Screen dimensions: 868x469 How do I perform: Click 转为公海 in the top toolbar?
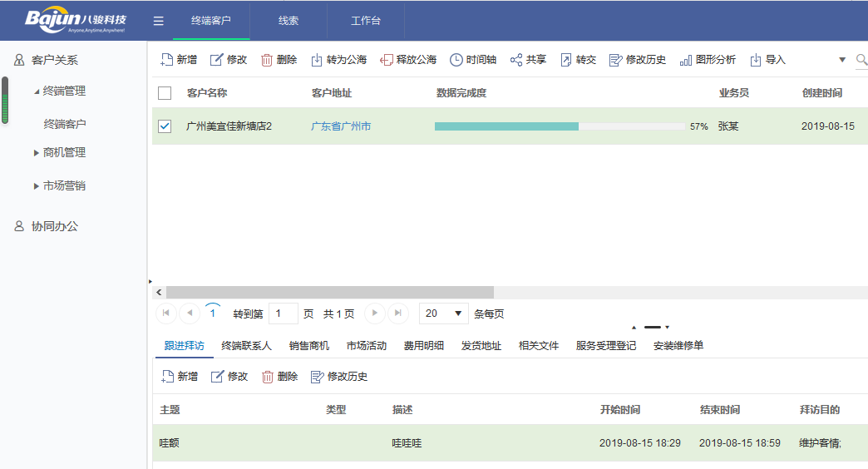(x=338, y=60)
